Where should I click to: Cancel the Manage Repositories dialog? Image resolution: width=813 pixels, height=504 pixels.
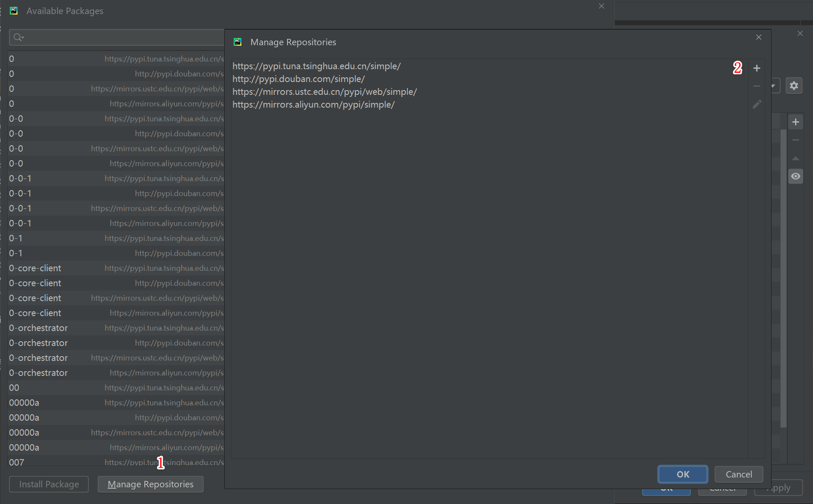click(739, 474)
